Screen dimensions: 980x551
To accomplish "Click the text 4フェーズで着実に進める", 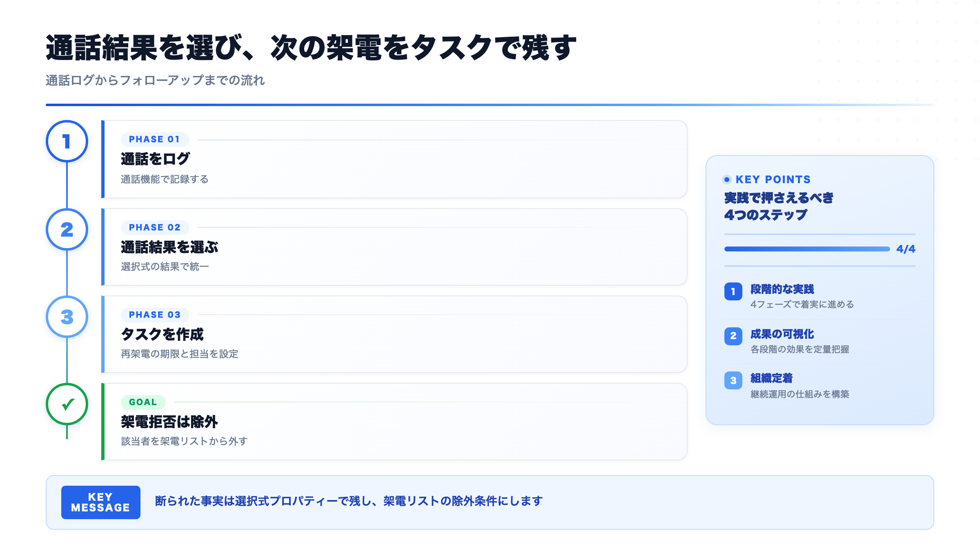I will tap(802, 304).
